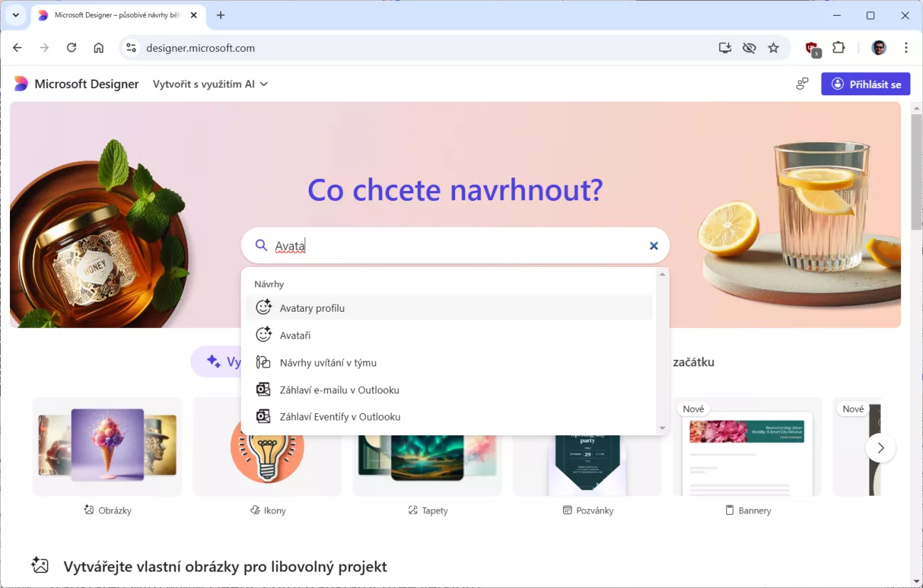Image resolution: width=923 pixels, height=588 pixels.
Task: Toggle the tracking protection eye icon
Action: (749, 48)
